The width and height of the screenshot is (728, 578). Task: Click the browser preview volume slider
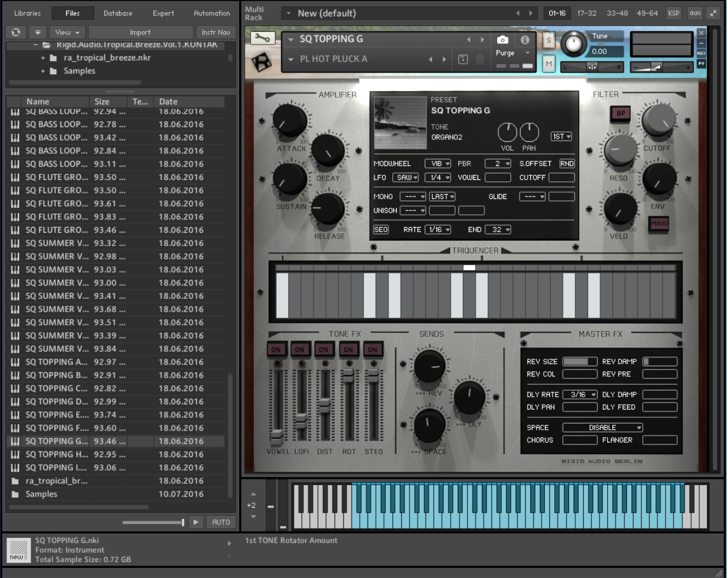tap(153, 522)
